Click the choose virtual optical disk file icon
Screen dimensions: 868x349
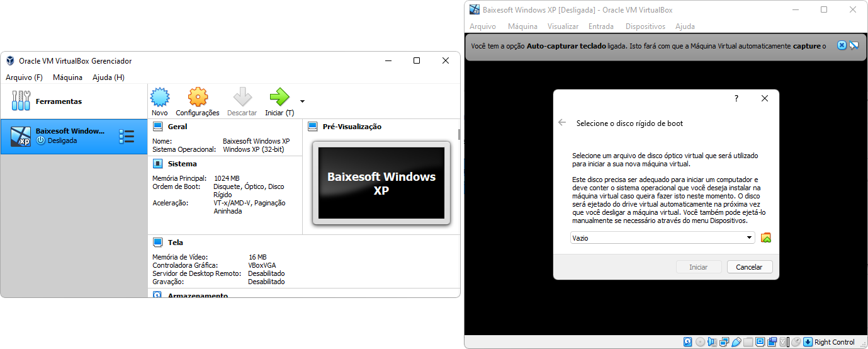(766, 237)
